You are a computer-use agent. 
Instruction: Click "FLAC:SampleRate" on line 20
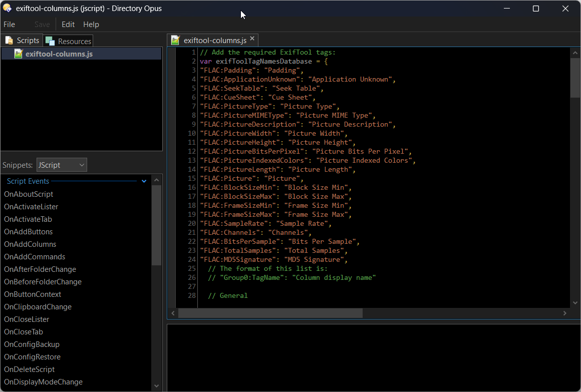click(234, 223)
